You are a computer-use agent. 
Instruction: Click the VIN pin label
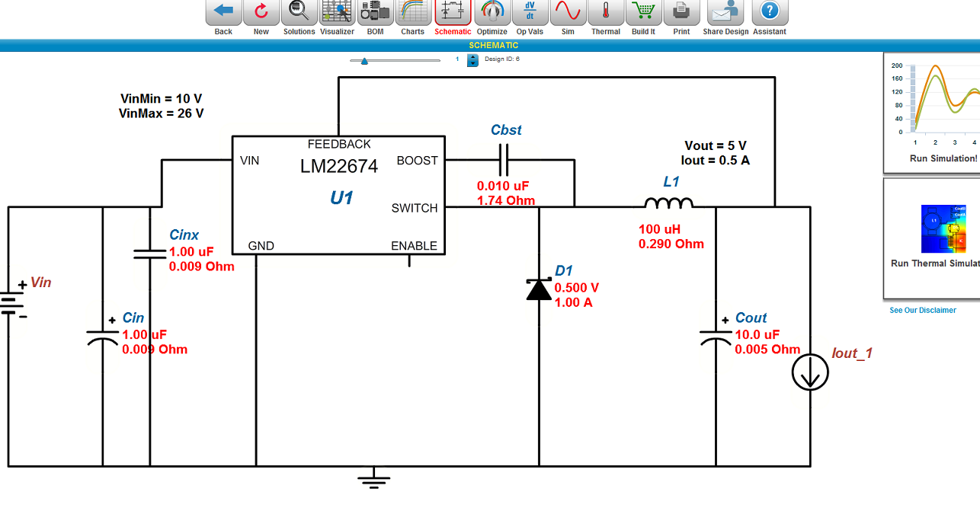point(250,161)
